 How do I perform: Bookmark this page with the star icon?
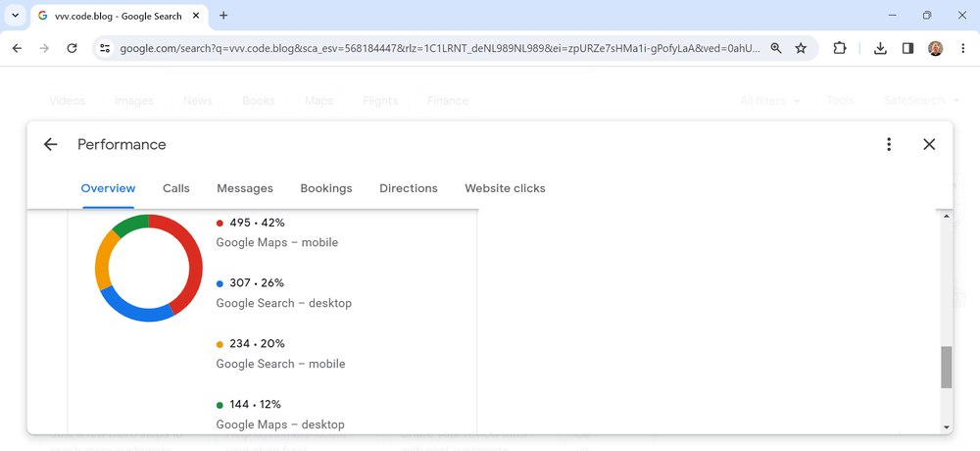pyautogui.click(x=801, y=48)
